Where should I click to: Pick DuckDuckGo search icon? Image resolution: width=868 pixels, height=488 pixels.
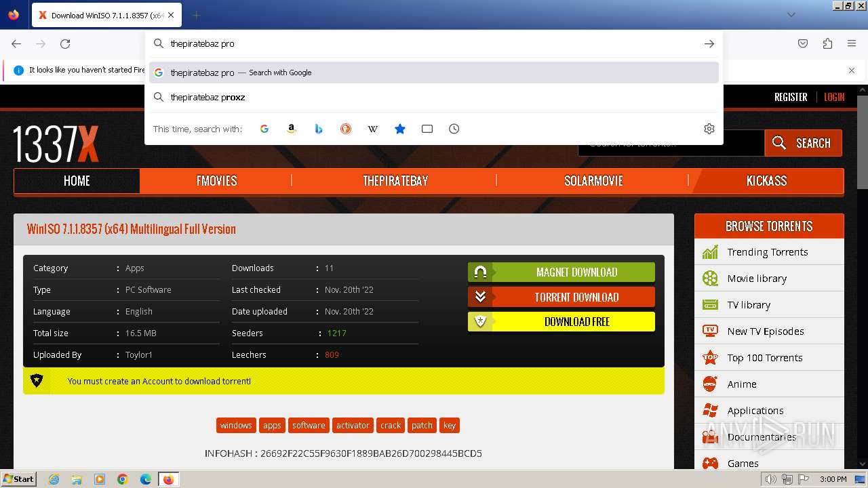coord(346,129)
